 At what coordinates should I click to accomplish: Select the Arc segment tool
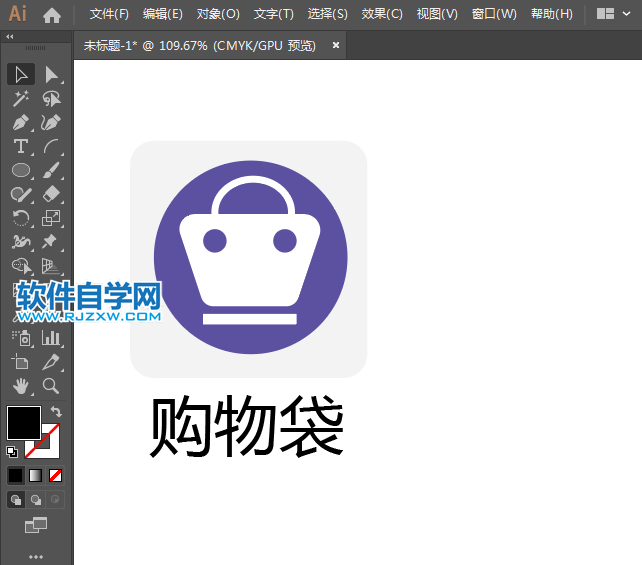click(x=51, y=147)
